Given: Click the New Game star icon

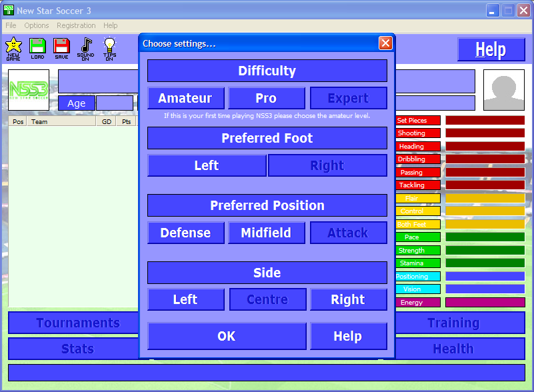Looking at the screenshot, I should coord(13,48).
